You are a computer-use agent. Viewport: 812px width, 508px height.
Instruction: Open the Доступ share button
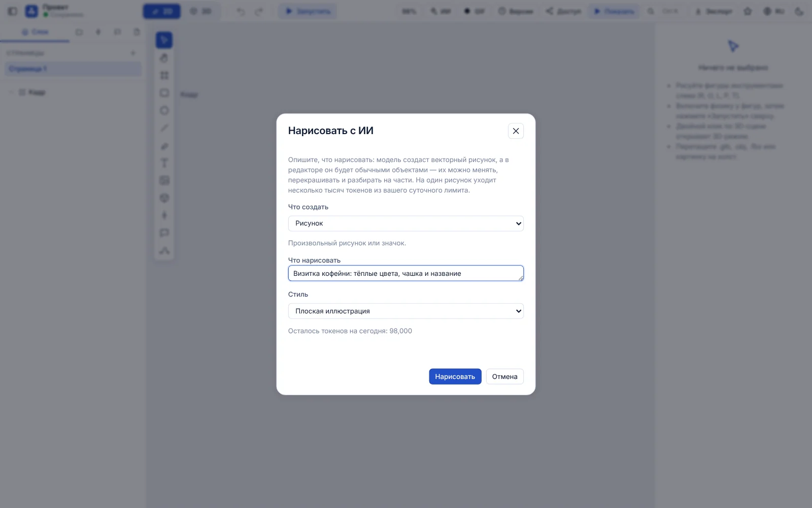coord(563,11)
